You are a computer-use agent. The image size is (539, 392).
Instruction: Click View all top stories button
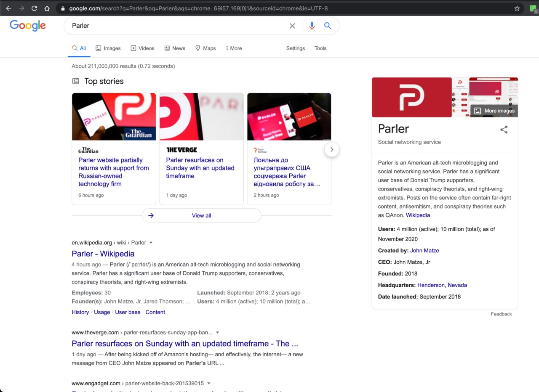coord(201,215)
